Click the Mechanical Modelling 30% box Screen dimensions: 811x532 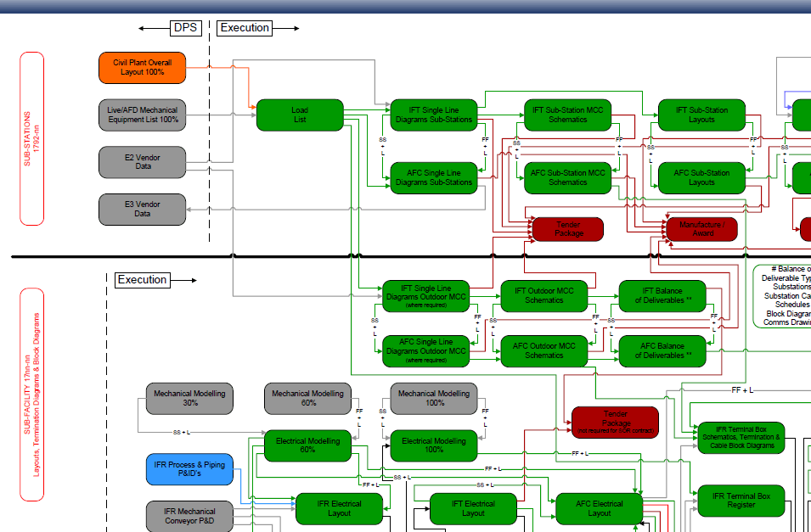[x=189, y=399]
